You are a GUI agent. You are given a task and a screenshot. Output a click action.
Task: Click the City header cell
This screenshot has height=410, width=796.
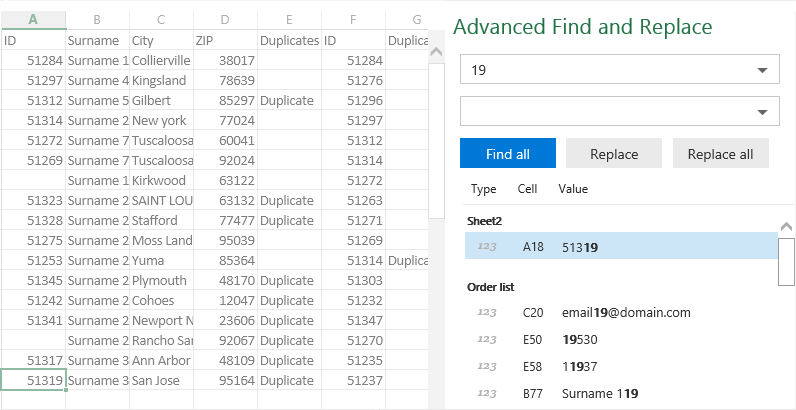pos(161,41)
